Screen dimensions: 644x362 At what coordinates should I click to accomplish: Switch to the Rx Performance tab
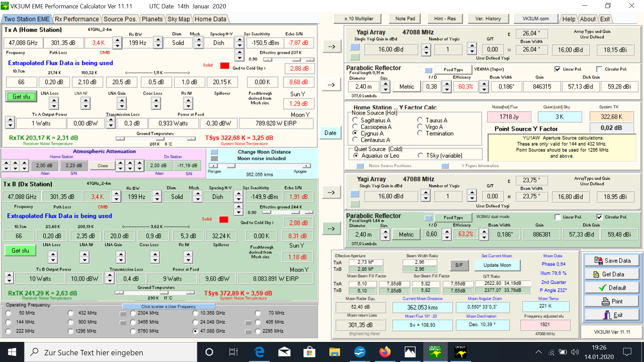click(x=77, y=19)
